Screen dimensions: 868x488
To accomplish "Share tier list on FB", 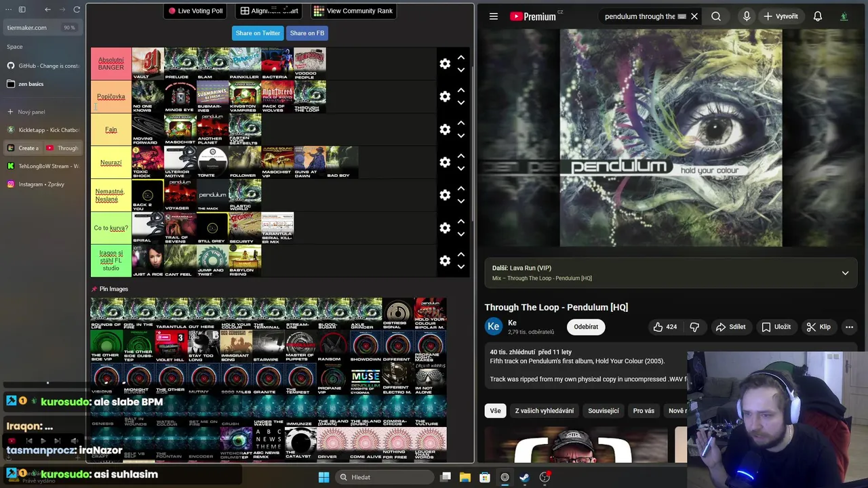I will coord(307,33).
